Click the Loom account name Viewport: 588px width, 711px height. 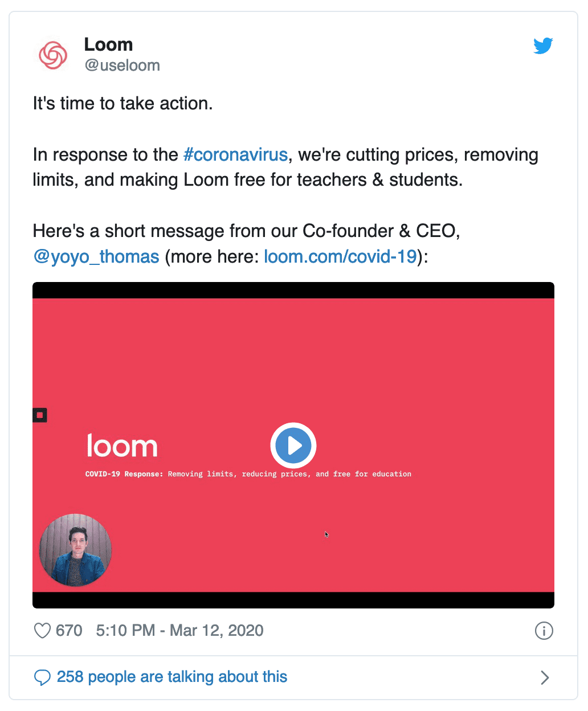pyautogui.click(x=108, y=44)
